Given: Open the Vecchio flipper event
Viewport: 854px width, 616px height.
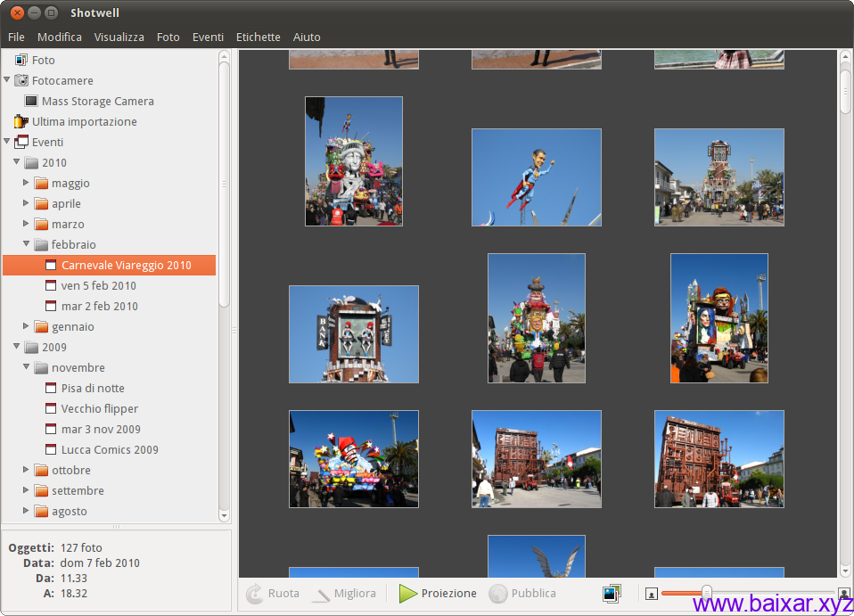Looking at the screenshot, I should click(99, 408).
